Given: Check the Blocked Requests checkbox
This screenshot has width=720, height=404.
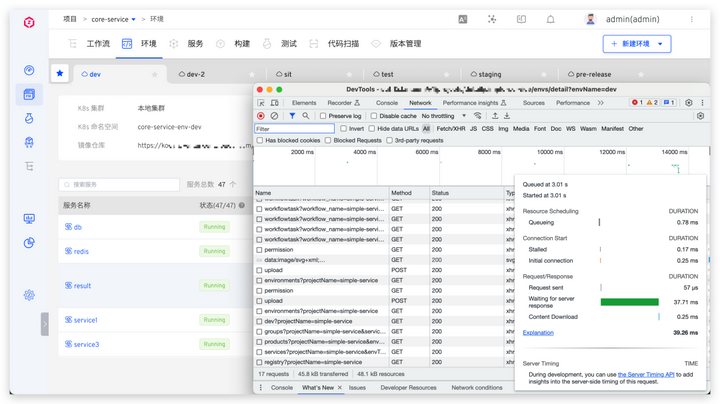Looking at the screenshot, I should [x=328, y=140].
